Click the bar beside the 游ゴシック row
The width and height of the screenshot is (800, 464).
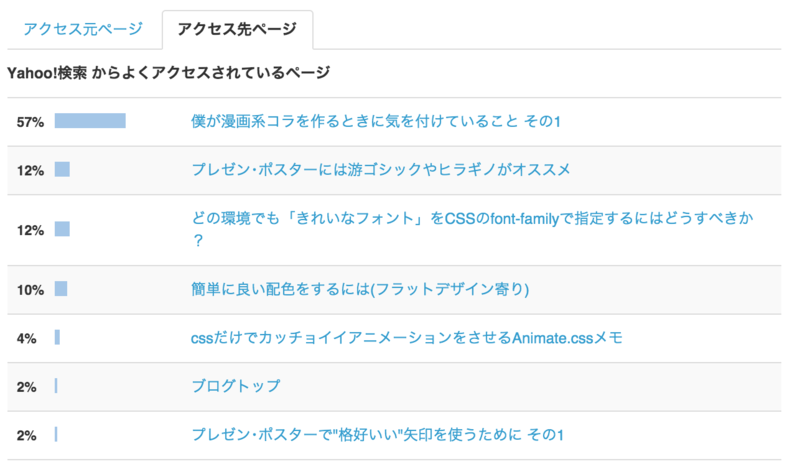(x=62, y=170)
